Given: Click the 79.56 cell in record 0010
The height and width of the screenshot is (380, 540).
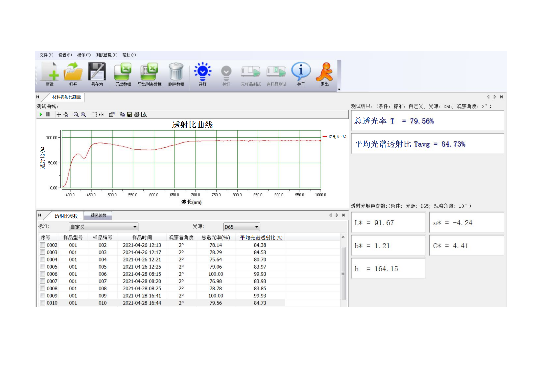Looking at the screenshot, I should click(x=216, y=303).
